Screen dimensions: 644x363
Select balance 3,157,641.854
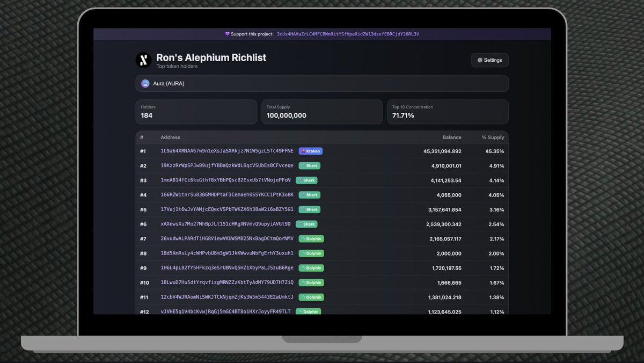(x=444, y=209)
